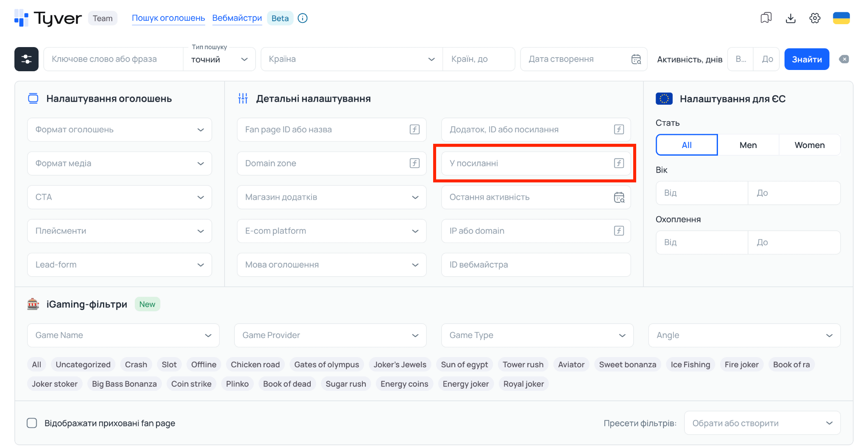Click the Tyver logo
The width and height of the screenshot is (868, 447).
(48, 18)
